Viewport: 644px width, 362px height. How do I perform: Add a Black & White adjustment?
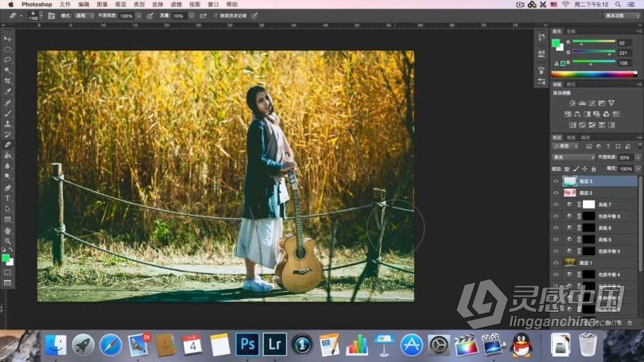pyautogui.click(x=587, y=115)
